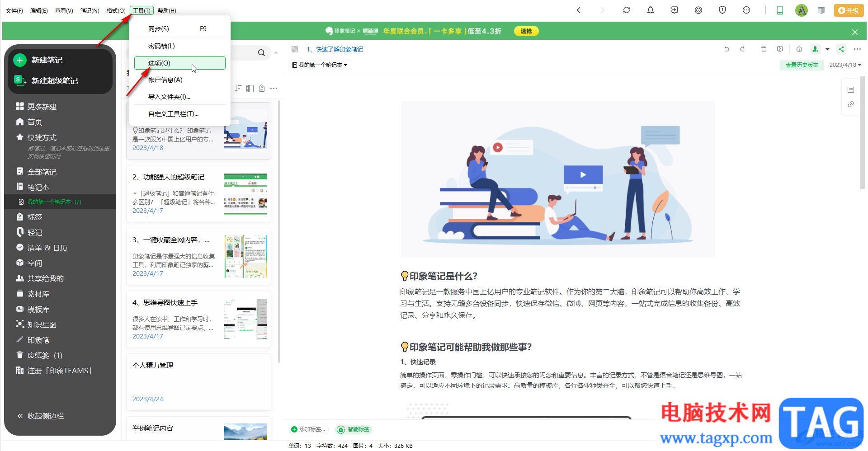Select 同步(S) from Tools menu
This screenshot has height=451, width=868.
pos(180,29)
